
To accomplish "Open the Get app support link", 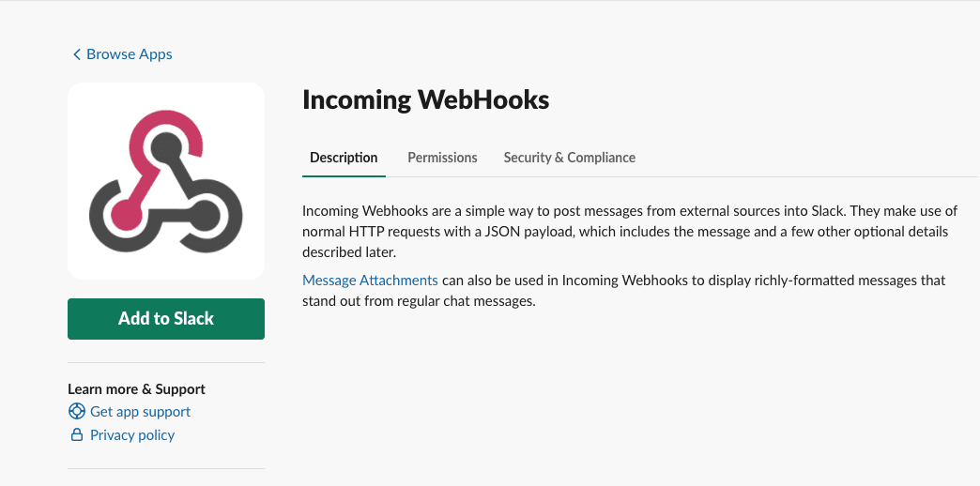I will click(x=140, y=412).
